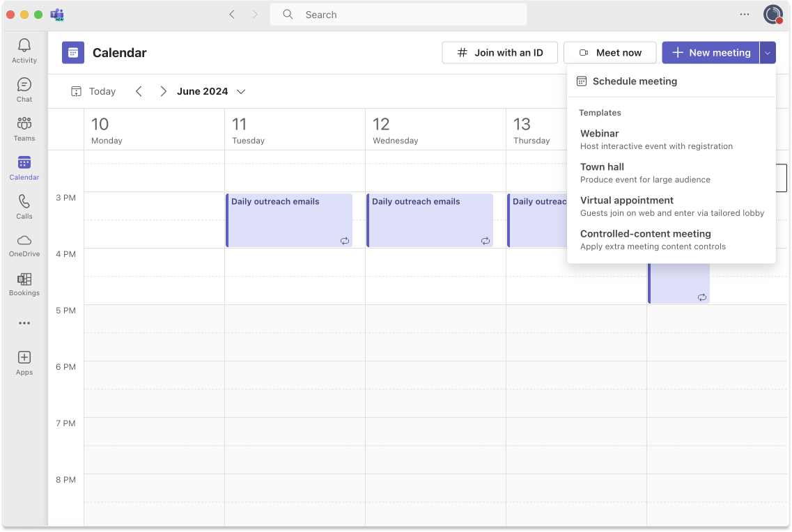This screenshot has height=532, width=792.
Task: Expand the June 2024 date picker
Action: point(241,91)
